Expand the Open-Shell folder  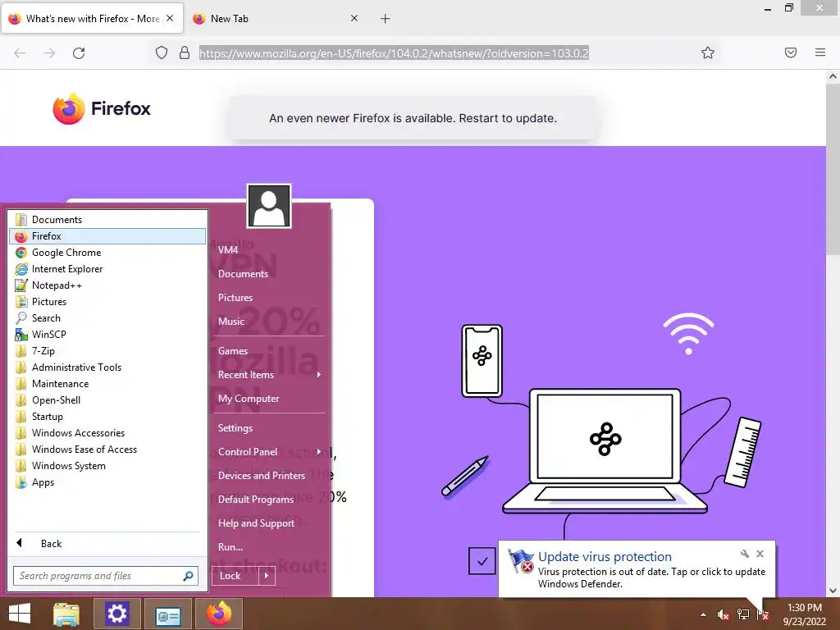pyautogui.click(x=107, y=400)
